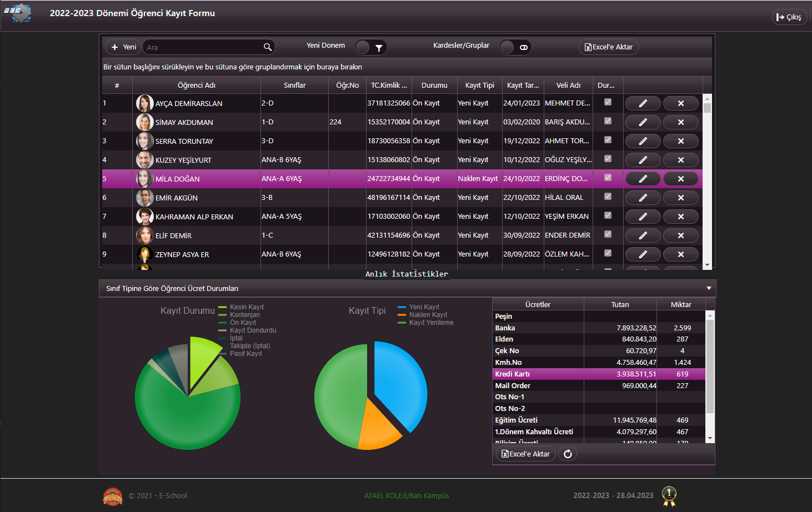This screenshot has width=812, height=512.
Task: Toggle status checkbox for MİLA DOĞAN
Action: [x=608, y=178]
